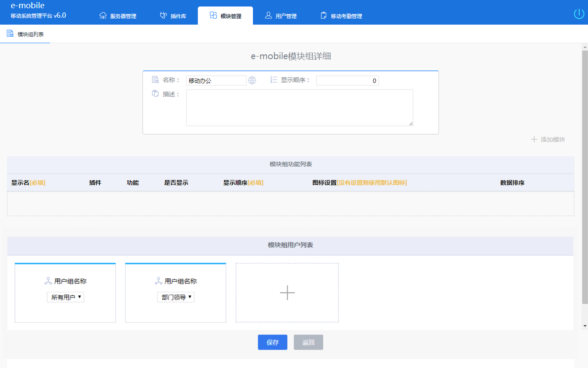The height and width of the screenshot is (368, 588).
Task: Click the vertical scrollbar thumb
Action: (x=585, y=177)
